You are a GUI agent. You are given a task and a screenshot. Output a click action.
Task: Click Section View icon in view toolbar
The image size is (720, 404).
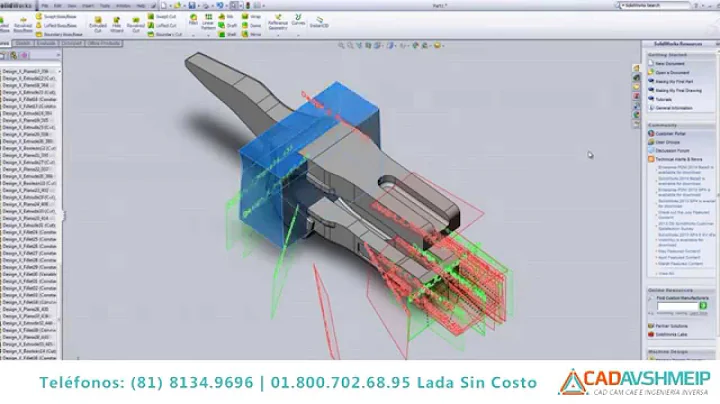368,45
